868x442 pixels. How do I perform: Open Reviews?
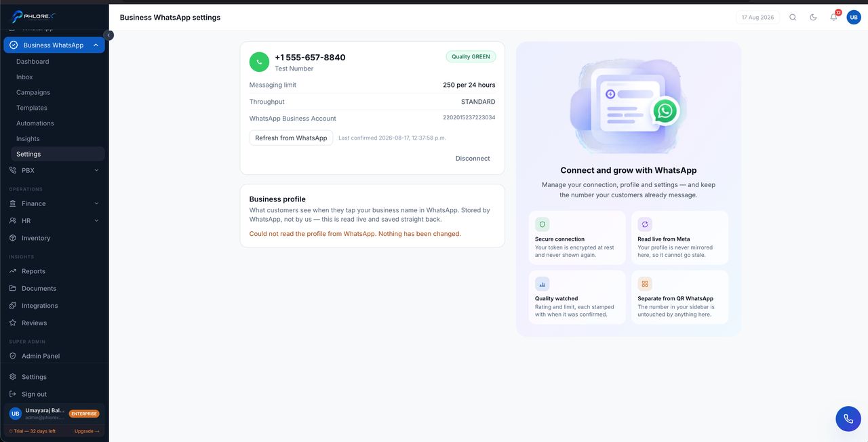point(34,323)
